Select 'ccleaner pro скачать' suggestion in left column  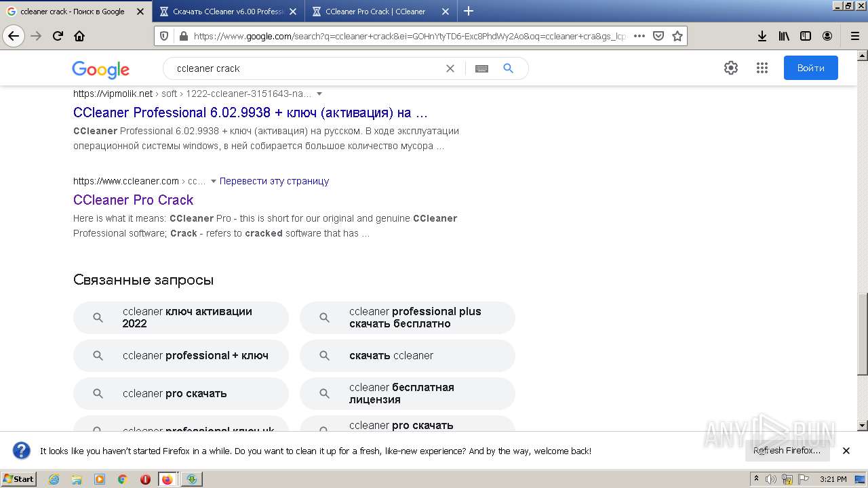coord(181,393)
